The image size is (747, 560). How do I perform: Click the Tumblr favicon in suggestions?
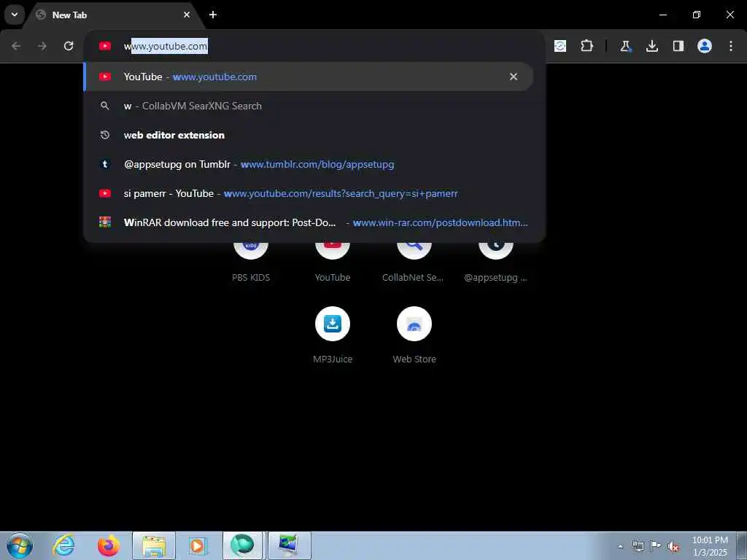click(x=105, y=164)
